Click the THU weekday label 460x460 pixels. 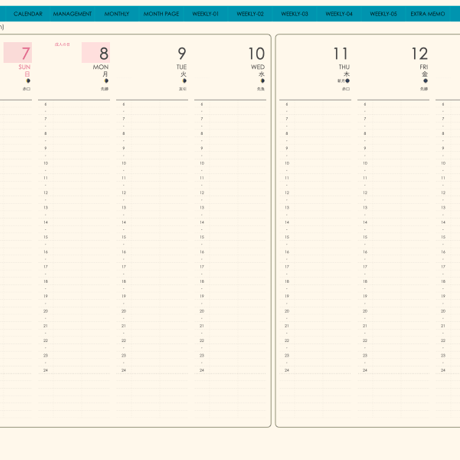[344, 67]
